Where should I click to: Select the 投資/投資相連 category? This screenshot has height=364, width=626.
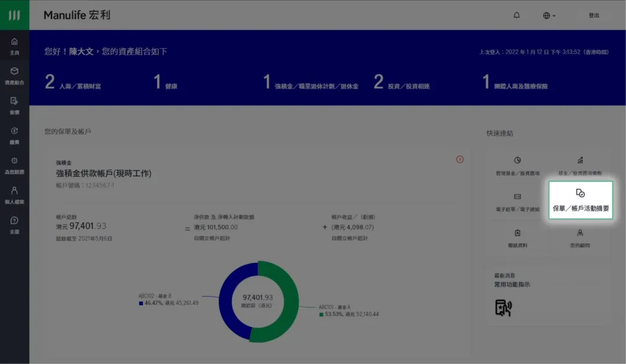tap(402, 82)
